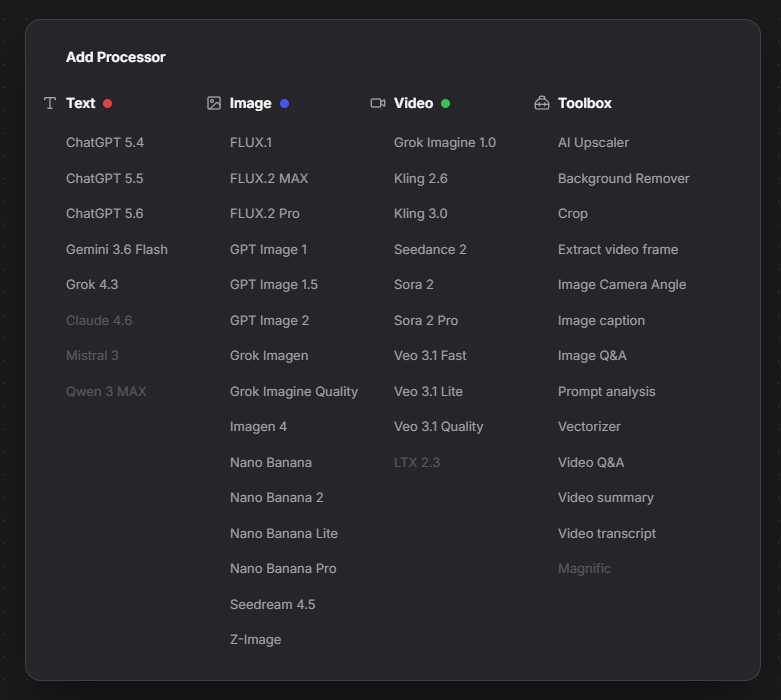
Task: Click the dimmed Magnific entry
Action: click(x=584, y=568)
